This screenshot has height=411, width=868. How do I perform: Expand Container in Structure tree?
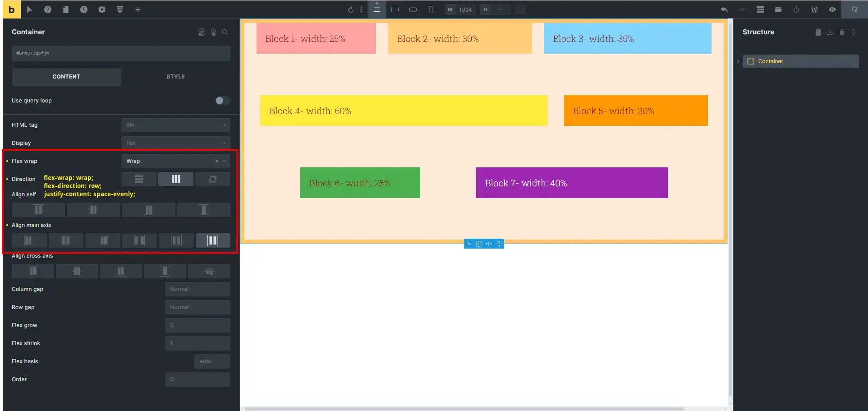click(738, 61)
